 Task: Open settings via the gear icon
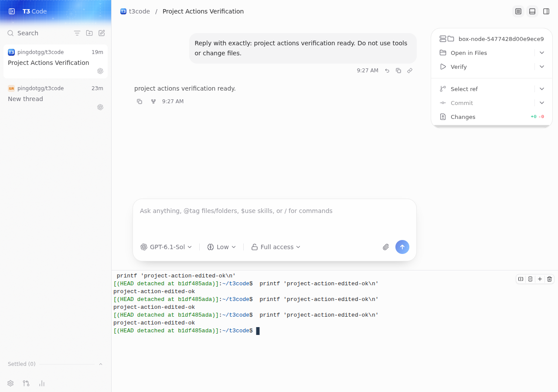pos(10,383)
